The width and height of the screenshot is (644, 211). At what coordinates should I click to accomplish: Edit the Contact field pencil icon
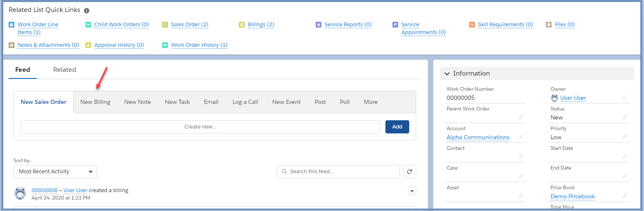(521, 156)
